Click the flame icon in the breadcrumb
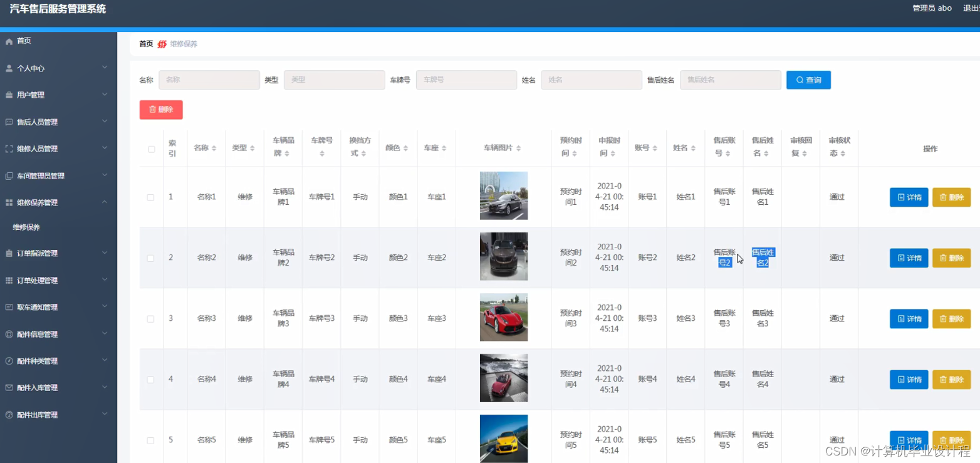 (x=162, y=43)
